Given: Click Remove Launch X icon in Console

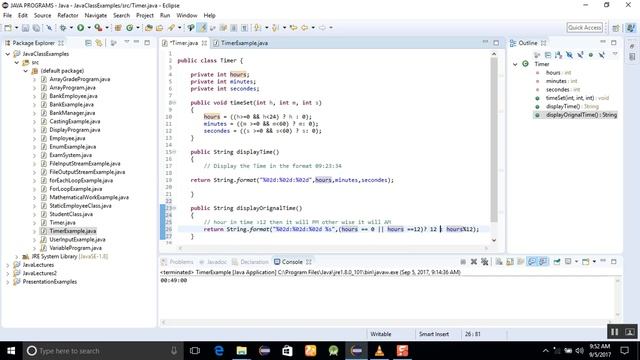Looking at the screenshot, I should 473,262.
